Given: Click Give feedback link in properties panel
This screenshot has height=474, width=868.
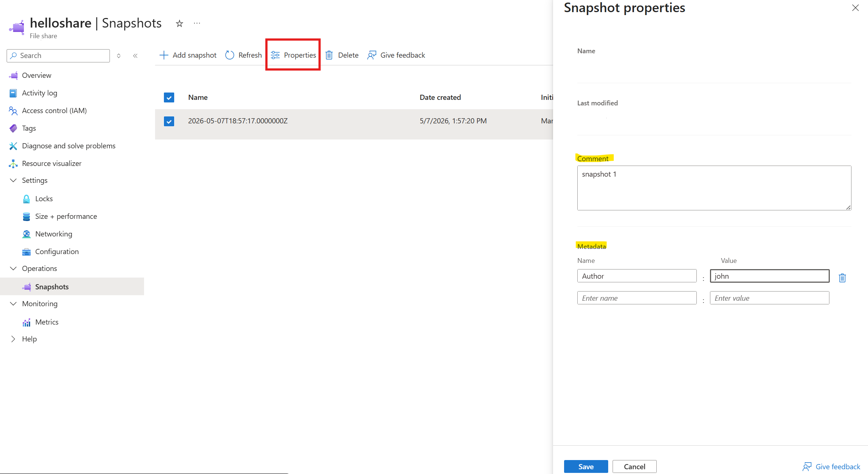Looking at the screenshot, I should click(831, 466).
